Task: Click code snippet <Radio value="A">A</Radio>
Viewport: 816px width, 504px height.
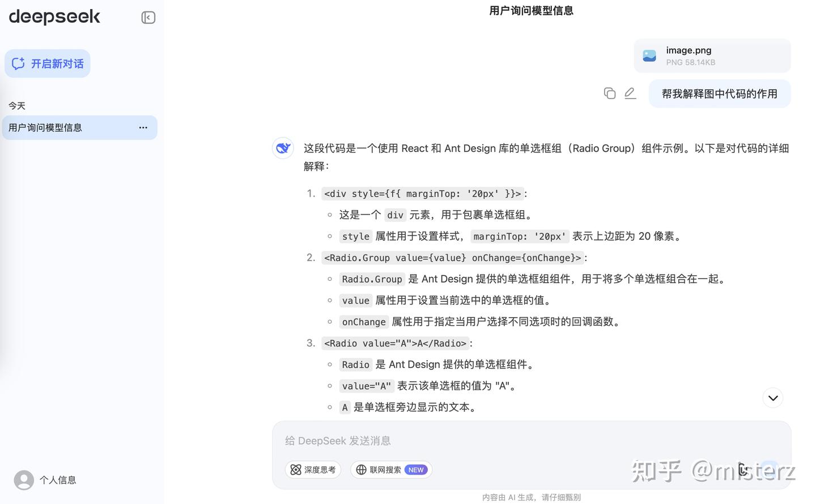Action: pos(395,343)
